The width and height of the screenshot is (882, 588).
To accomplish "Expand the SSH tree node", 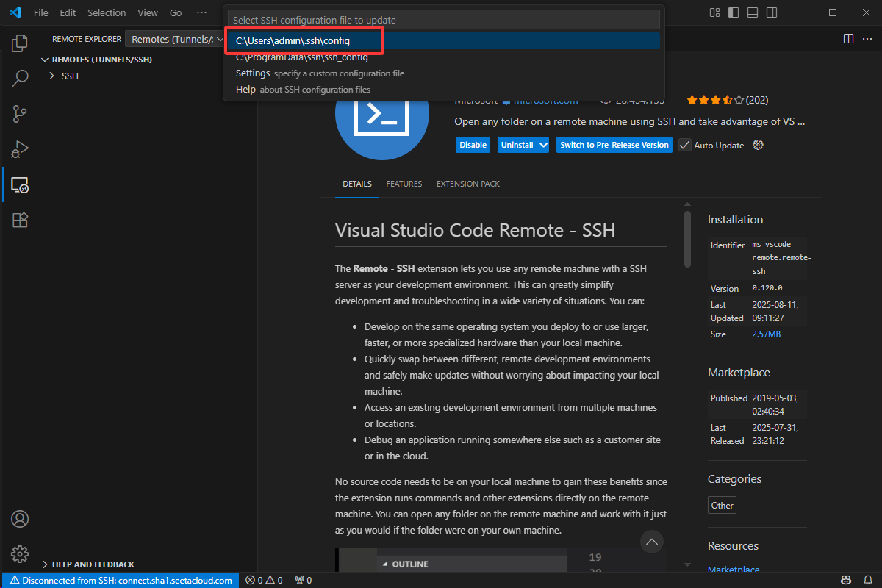I will tap(51, 76).
